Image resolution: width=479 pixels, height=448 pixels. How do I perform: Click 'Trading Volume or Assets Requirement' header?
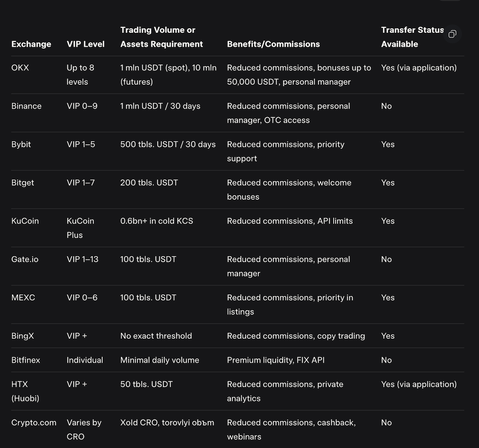coord(162,37)
